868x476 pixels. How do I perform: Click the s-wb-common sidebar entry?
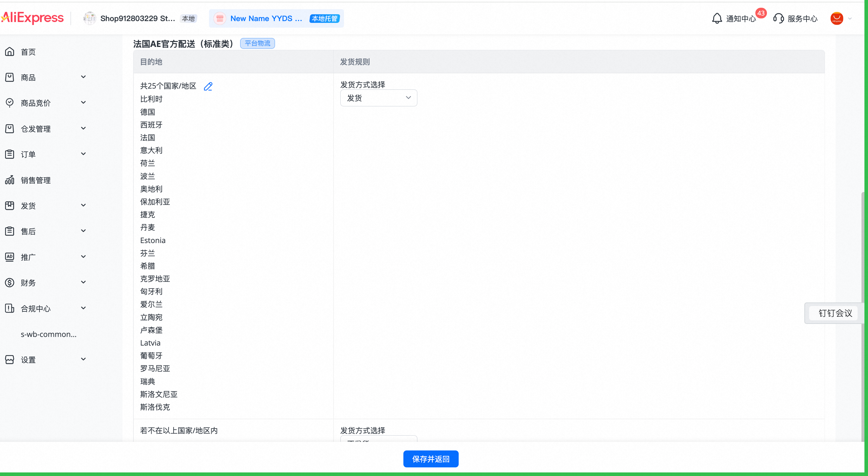pyautogui.click(x=48, y=334)
